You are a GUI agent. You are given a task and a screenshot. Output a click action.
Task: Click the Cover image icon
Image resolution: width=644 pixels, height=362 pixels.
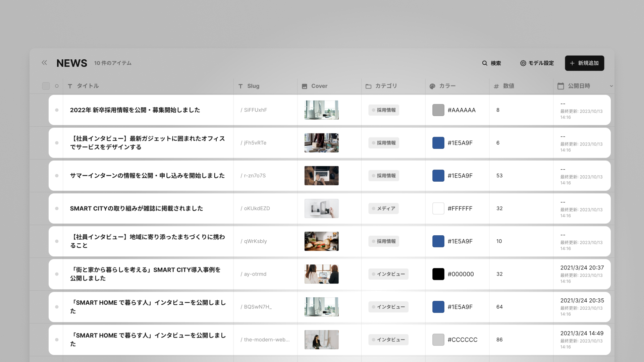304,86
